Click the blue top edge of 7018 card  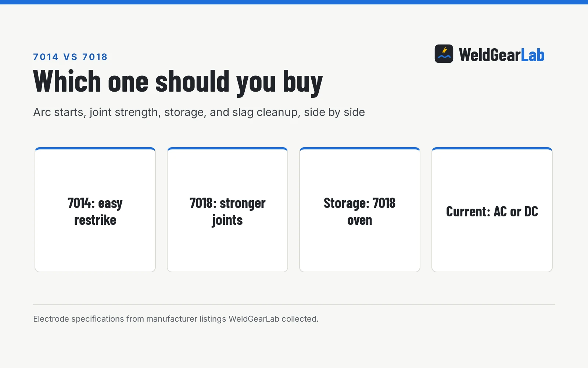point(227,148)
